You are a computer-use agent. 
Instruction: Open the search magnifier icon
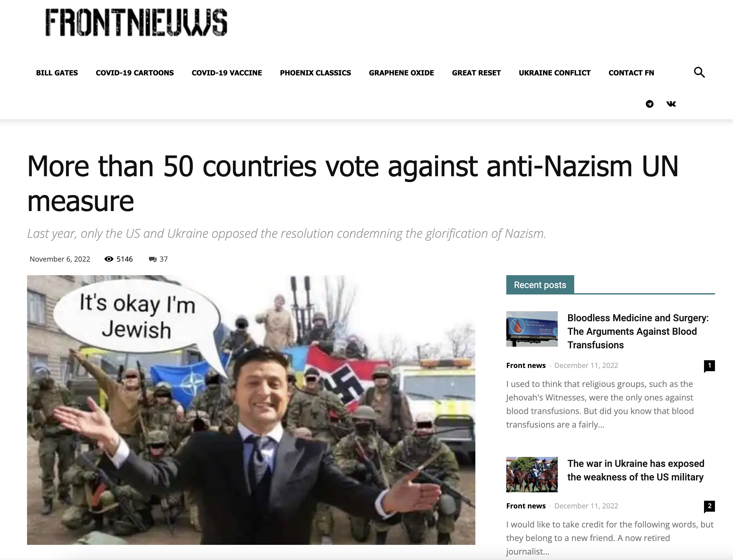coord(699,72)
